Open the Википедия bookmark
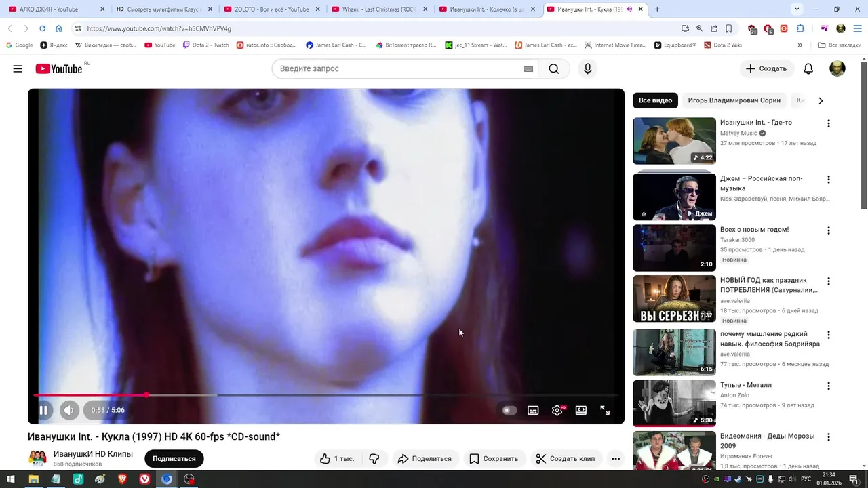This screenshot has height=488, width=868. tap(105, 45)
